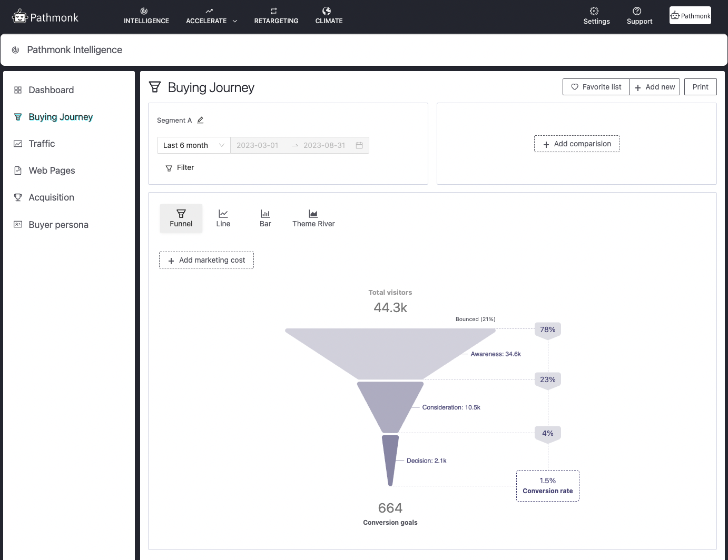728x560 pixels.
Task: Open the Acquisition section icon
Action: pos(18,197)
